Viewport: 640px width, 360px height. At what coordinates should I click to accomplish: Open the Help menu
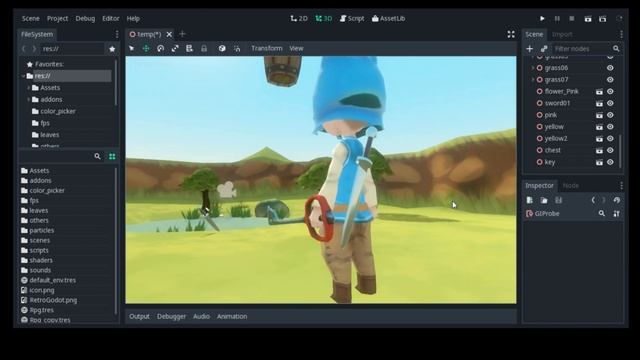[x=133, y=18]
